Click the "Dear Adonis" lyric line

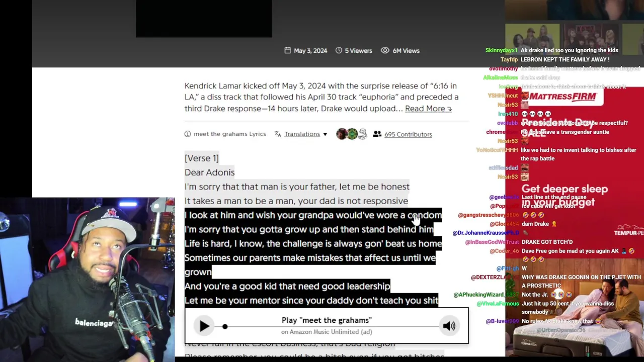coord(209,172)
